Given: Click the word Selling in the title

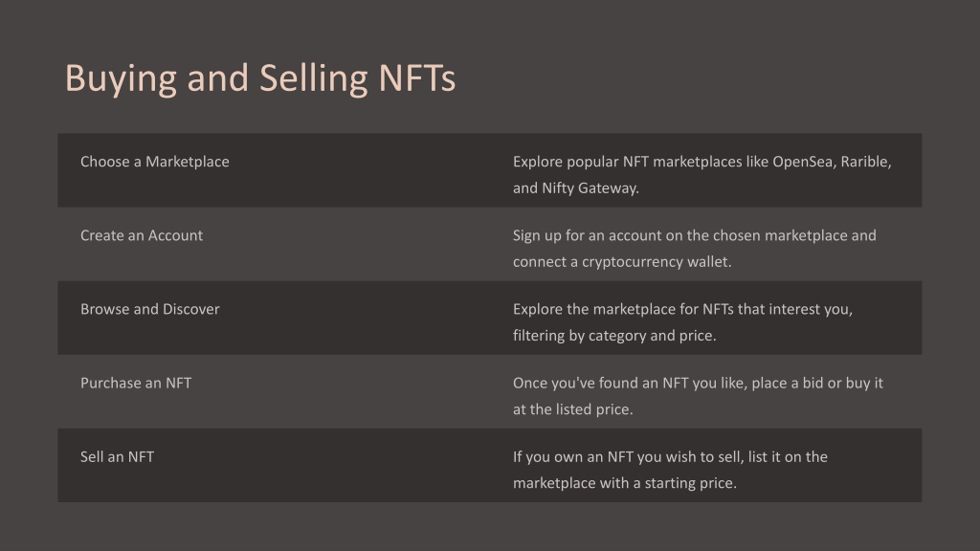Looking at the screenshot, I should pos(314,79).
